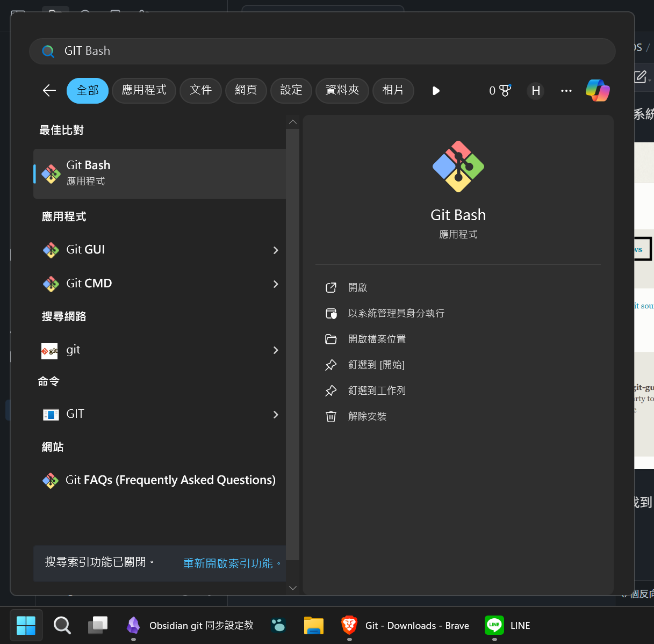The width and height of the screenshot is (654, 644).
Task: Click the Git Bash title in preview pane
Action: click(x=458, y=215)
